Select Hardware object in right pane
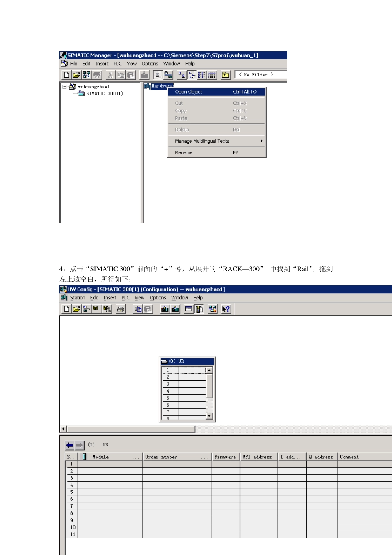 point(162,86)
